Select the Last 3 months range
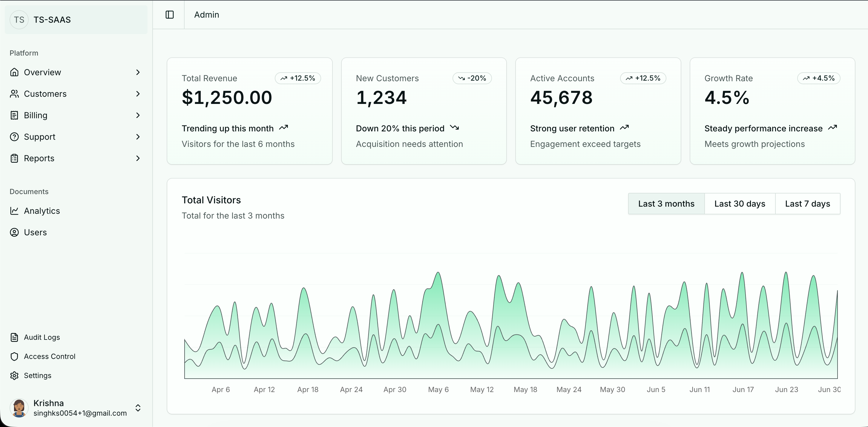 click(x=666, y=204)
